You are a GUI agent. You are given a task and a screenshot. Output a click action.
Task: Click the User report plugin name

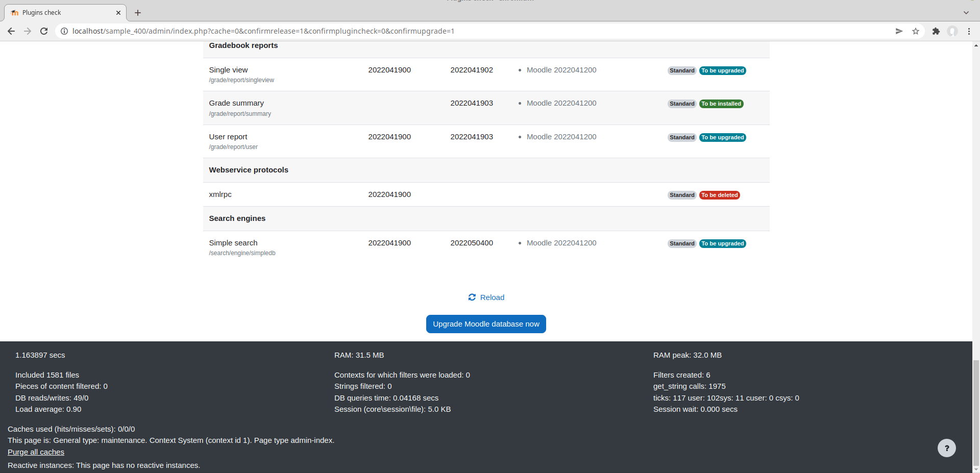tap(228, 137)
